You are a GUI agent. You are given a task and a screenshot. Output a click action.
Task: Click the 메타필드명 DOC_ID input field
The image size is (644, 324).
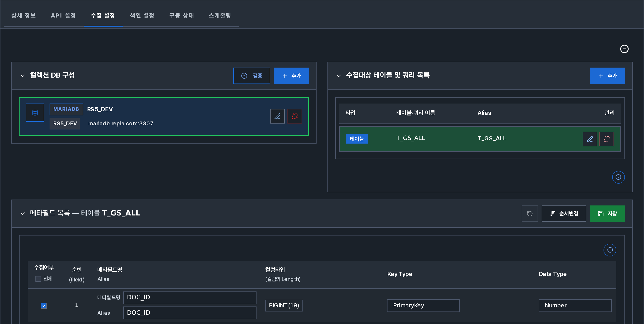[x=189, y=297]
